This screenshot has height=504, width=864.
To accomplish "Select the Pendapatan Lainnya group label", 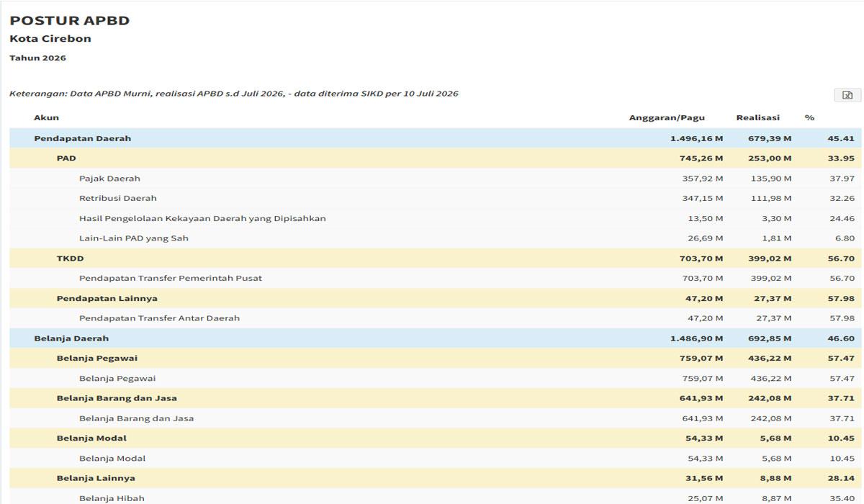I will coord(107,298).
